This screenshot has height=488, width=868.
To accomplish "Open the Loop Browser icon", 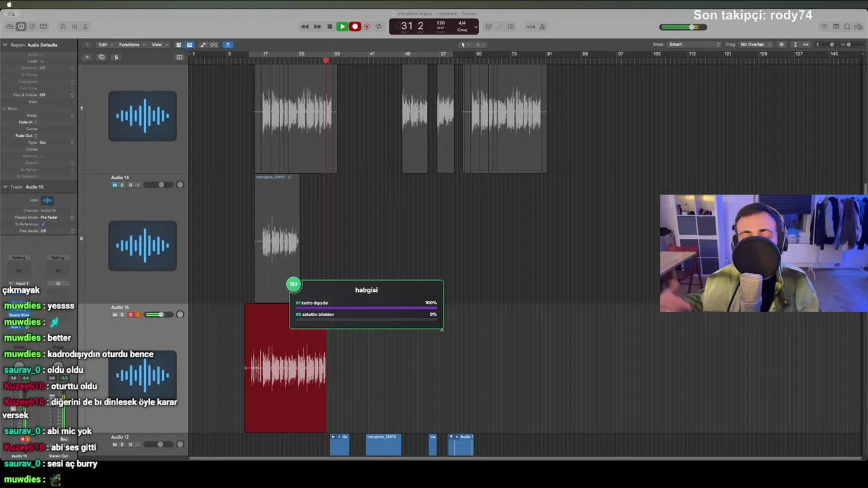I will point(847,26).
